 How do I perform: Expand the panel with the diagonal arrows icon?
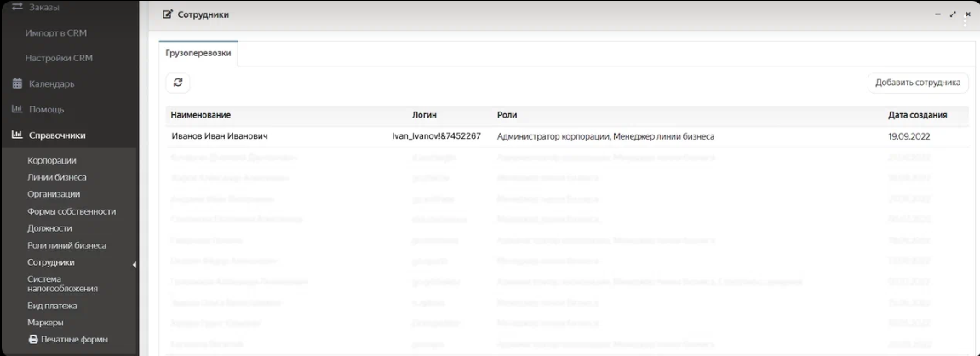click(x=953, y=14)
